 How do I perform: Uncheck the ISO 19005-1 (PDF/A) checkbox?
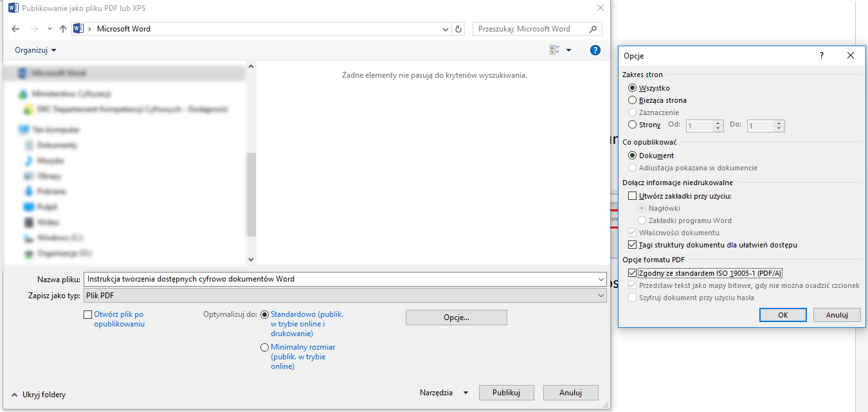[632, 273]
